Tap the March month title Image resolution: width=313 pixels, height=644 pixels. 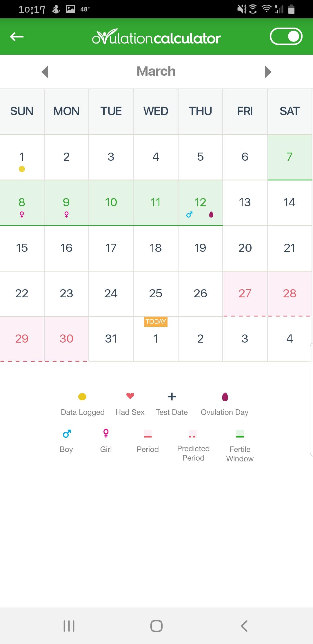coord(156,71)
